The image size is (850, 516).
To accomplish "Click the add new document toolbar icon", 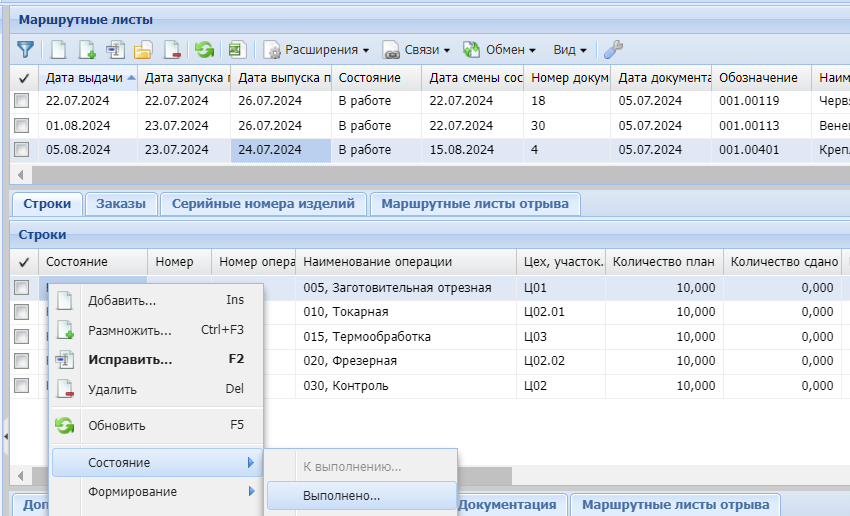I will click(59, 49).
